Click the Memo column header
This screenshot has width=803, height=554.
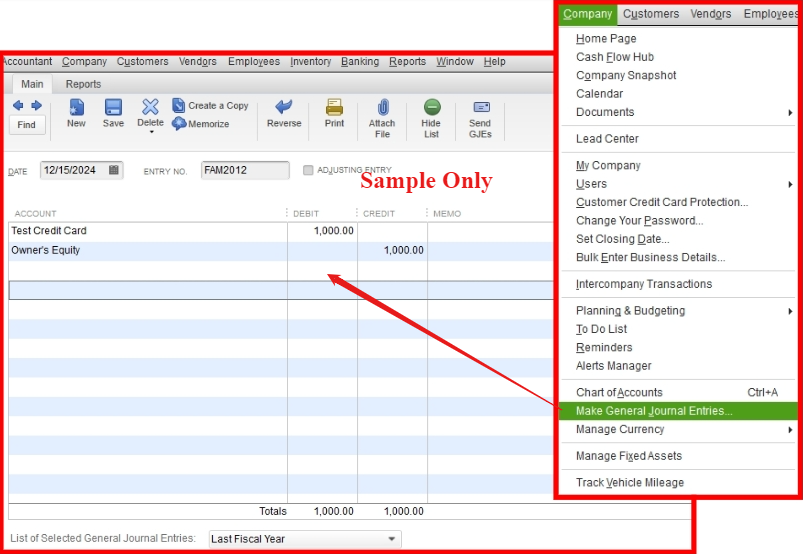(447, 214)
